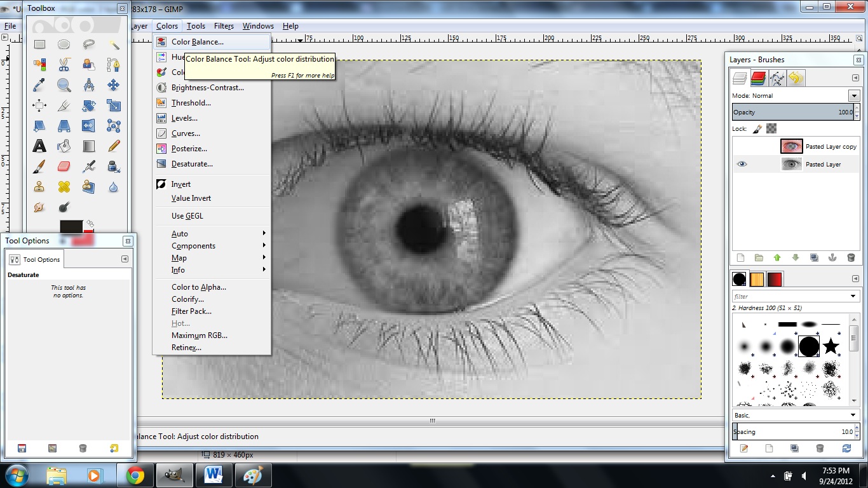Screen dimensions: 868x488
Task: Select the Eraser tool
Action: (x=64, y=166)
